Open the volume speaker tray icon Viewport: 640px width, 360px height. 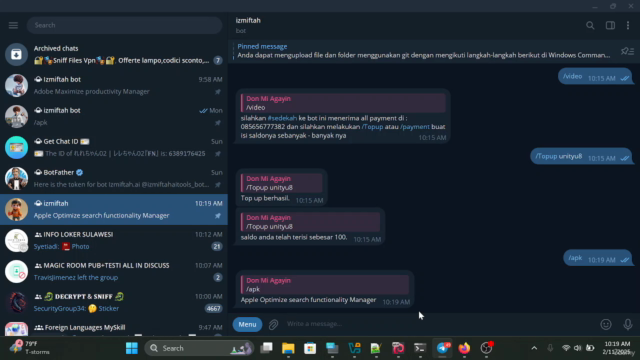pos(577,348)
